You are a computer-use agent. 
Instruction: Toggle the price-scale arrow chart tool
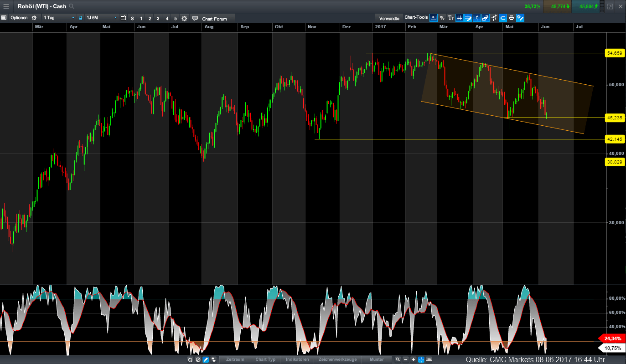coord(434,18)
